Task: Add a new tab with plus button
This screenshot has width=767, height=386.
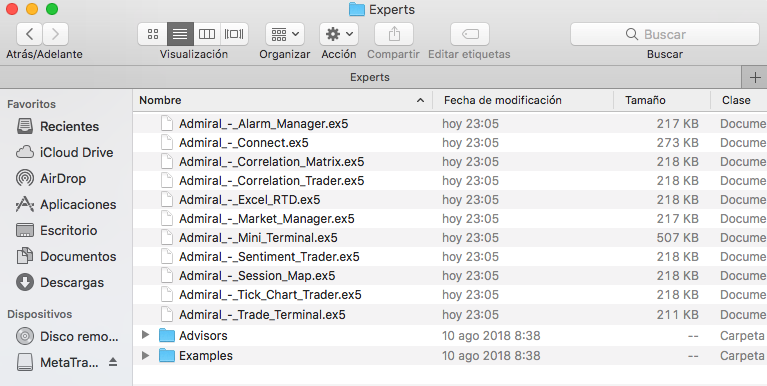Action: [x=755, y=77]
